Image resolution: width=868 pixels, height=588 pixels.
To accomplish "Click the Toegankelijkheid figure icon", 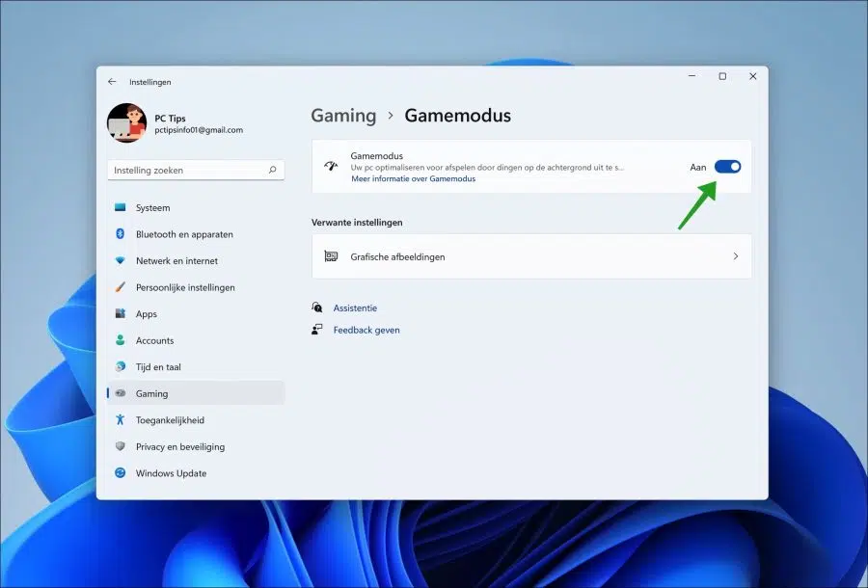I will [x=121, y=420].
